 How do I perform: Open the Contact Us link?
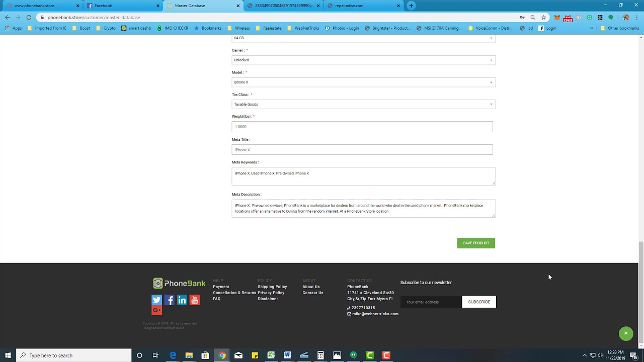313,293
